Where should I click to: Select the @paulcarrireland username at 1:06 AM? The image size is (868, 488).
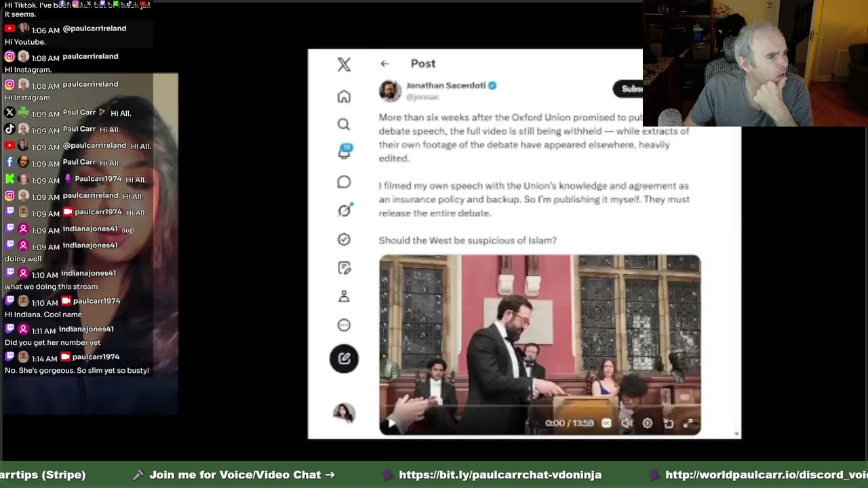point(94,28)
